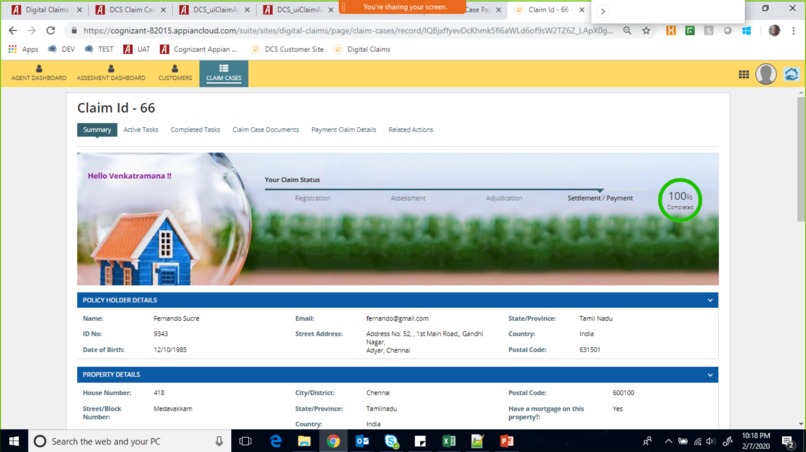Click the Registration status stage
This screenshot has width=806, height=452.
point(313,198)
